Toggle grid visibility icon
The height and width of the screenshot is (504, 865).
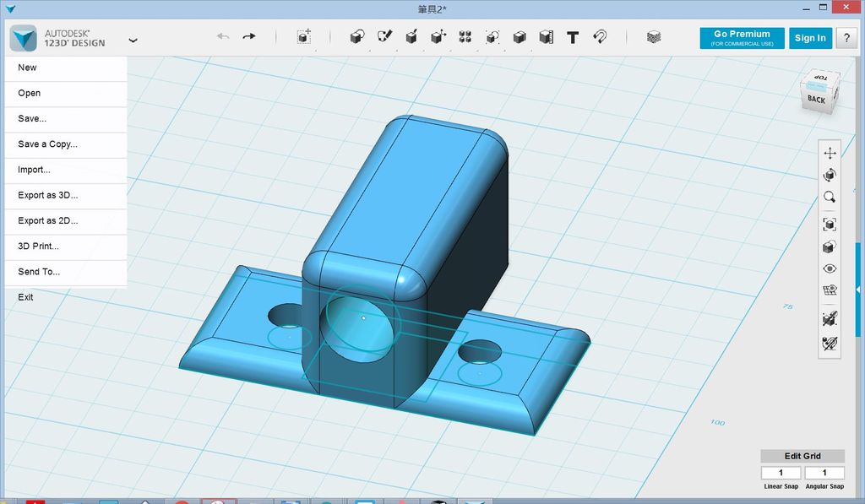pos(830,290)
